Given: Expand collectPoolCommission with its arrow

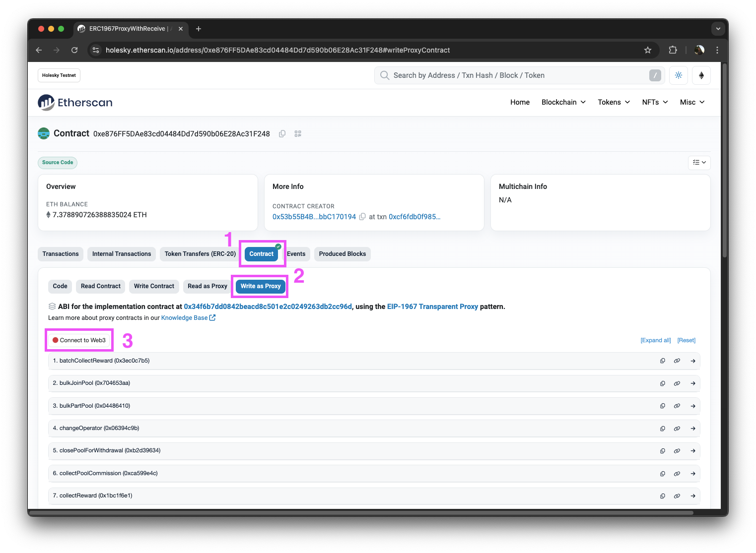Looking at the screenshot, I should (x=693, y=474).
